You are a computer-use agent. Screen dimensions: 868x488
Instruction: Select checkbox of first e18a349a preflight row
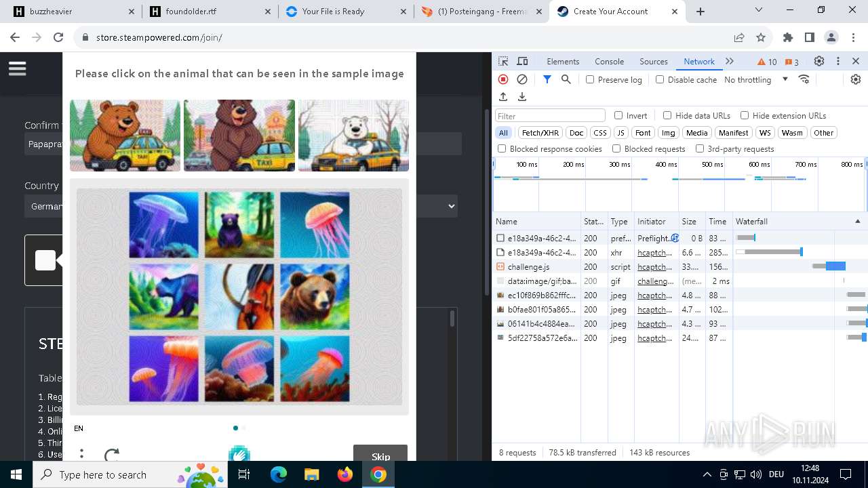click(500, 238)
